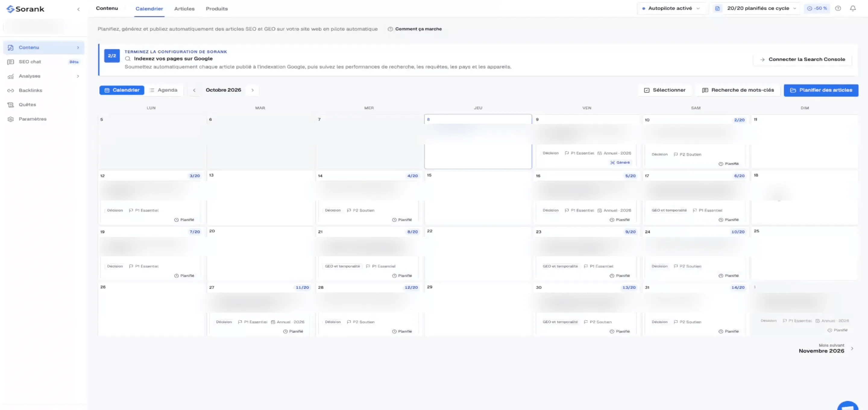Collapse the sidebar with the chevron

(x=78, y=9)
